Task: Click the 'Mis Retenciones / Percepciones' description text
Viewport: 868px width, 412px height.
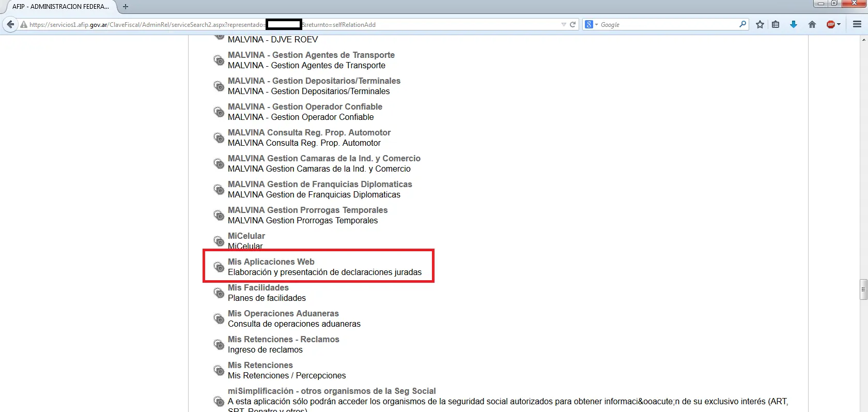Action: pos(287,375)
